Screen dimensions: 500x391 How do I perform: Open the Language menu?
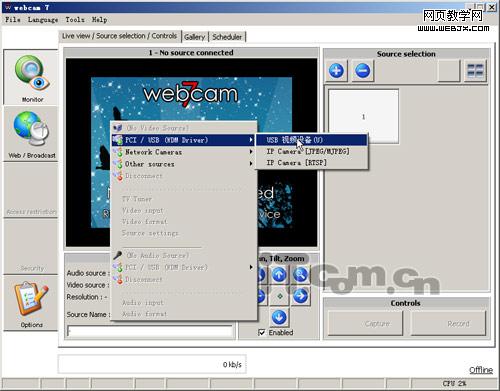43,20
